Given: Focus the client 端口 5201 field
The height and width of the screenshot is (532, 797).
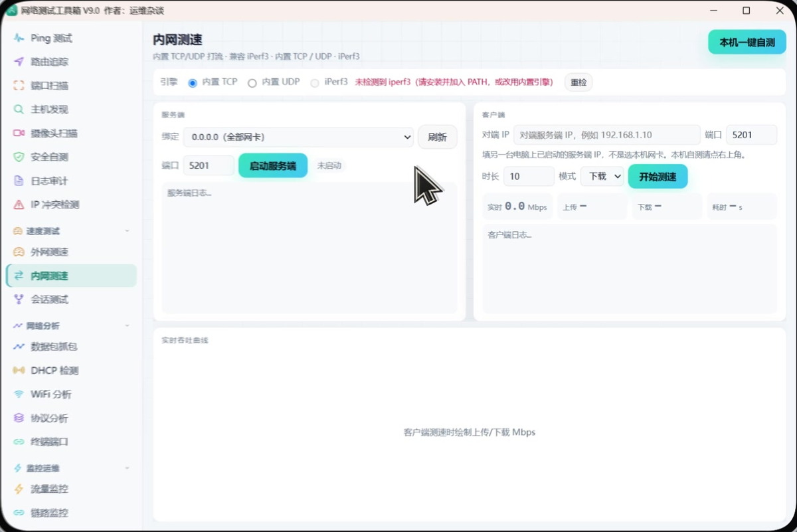Looking at the screenshot, I should pyautogui.click(x=751, y=135).
